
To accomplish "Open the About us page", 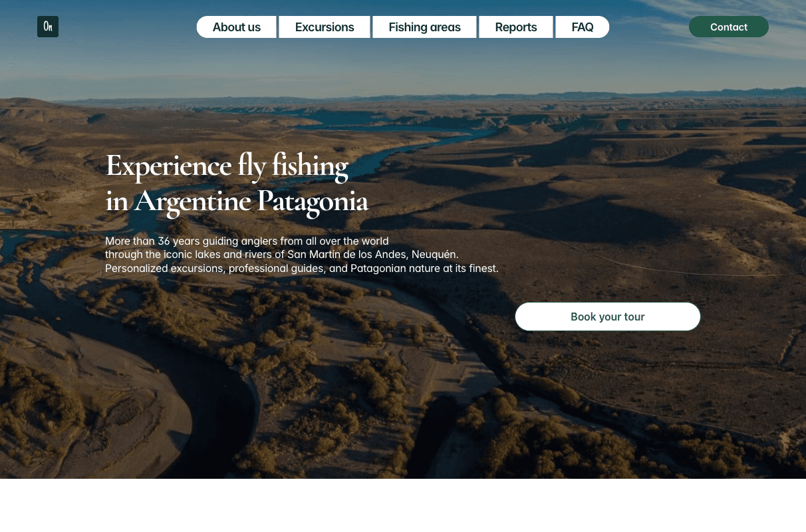I will 237,27.
